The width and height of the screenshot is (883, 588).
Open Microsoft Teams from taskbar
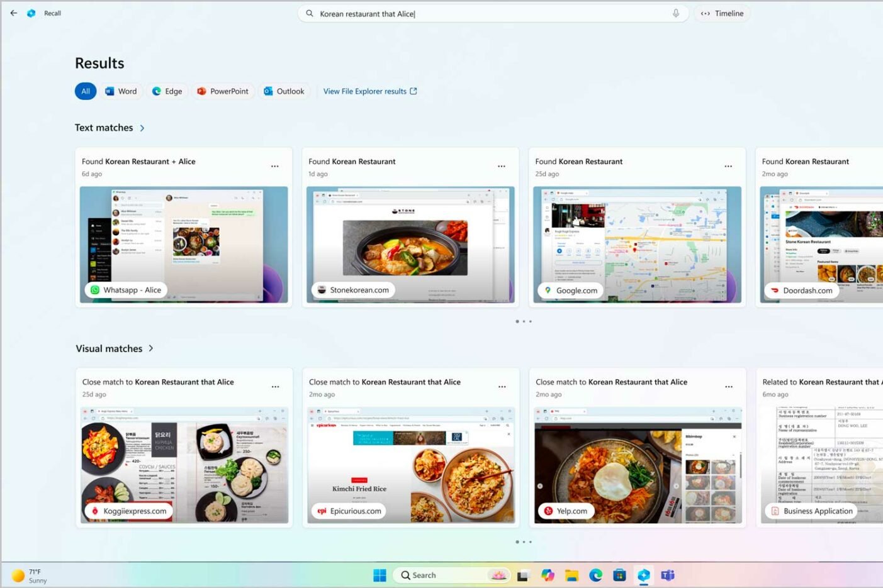pos(668,575)
